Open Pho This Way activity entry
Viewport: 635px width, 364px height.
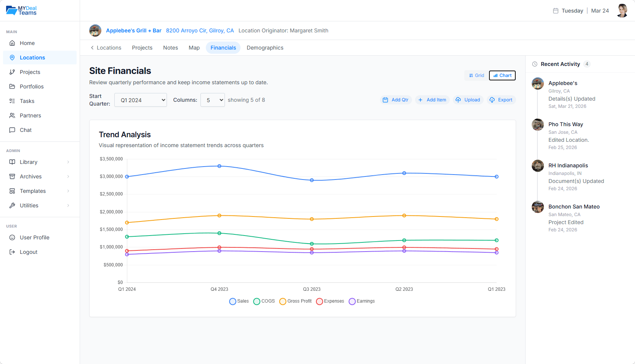580,136
